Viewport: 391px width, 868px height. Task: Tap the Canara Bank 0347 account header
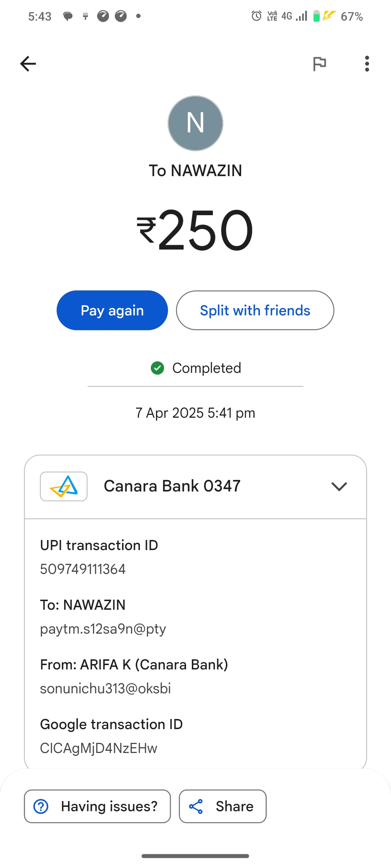[x=172, y=486]
